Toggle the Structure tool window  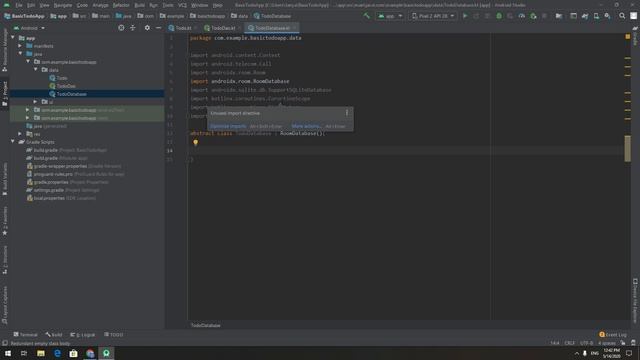5,259
